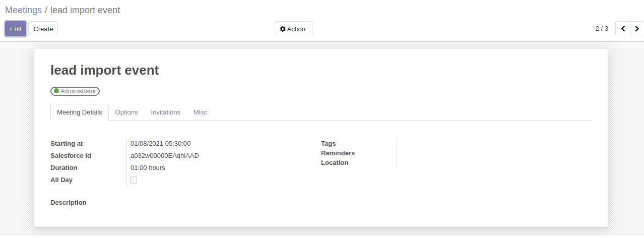
Task: Click the Create button
Action: coord(43,29)
